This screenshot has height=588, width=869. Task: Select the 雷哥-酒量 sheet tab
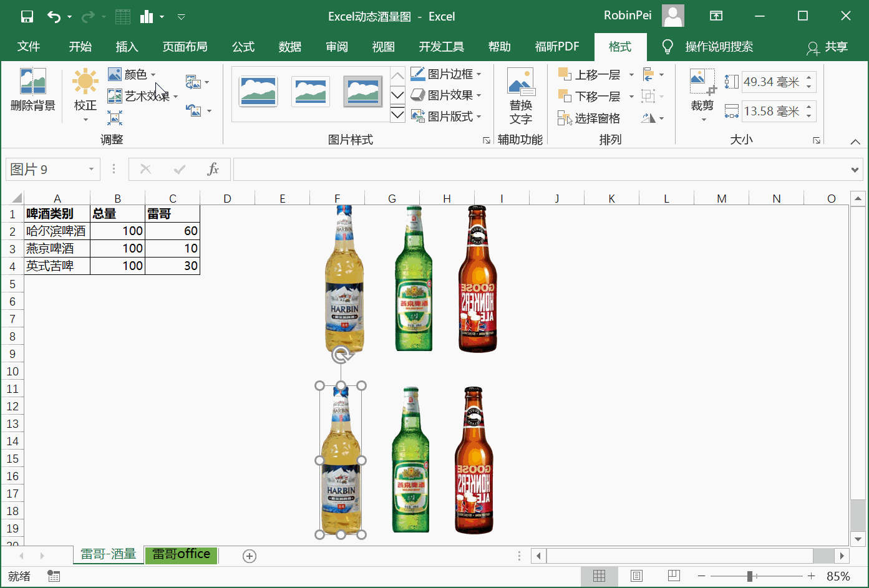(109, 554)
